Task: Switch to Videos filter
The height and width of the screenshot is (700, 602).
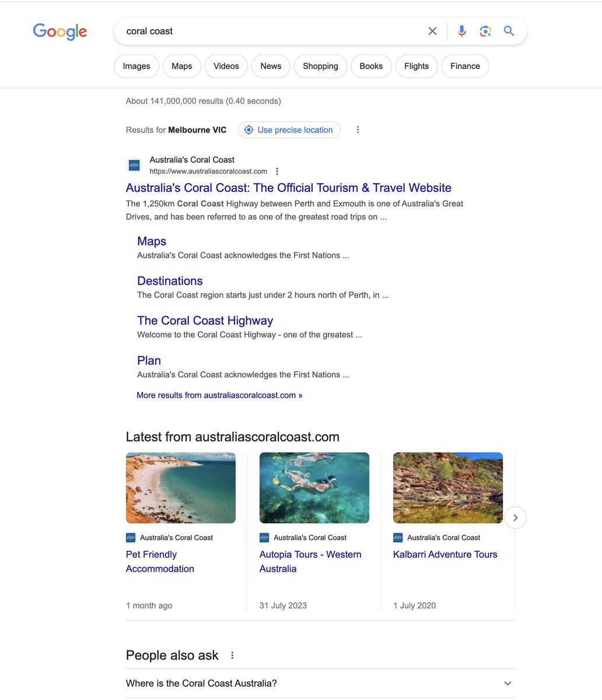Action: click(226, 66)
